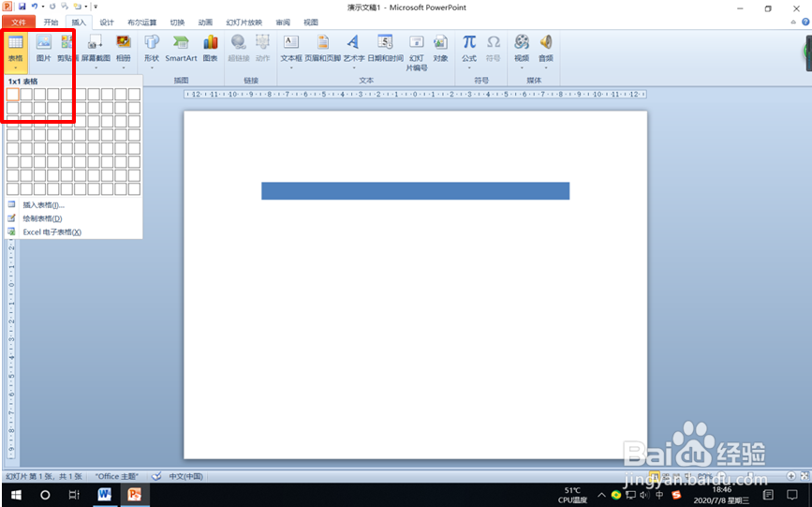Switch to Word from the taskbar
The width and height of the screenshot is (812, 507).
pyautogui.click(x=105, y=495)
